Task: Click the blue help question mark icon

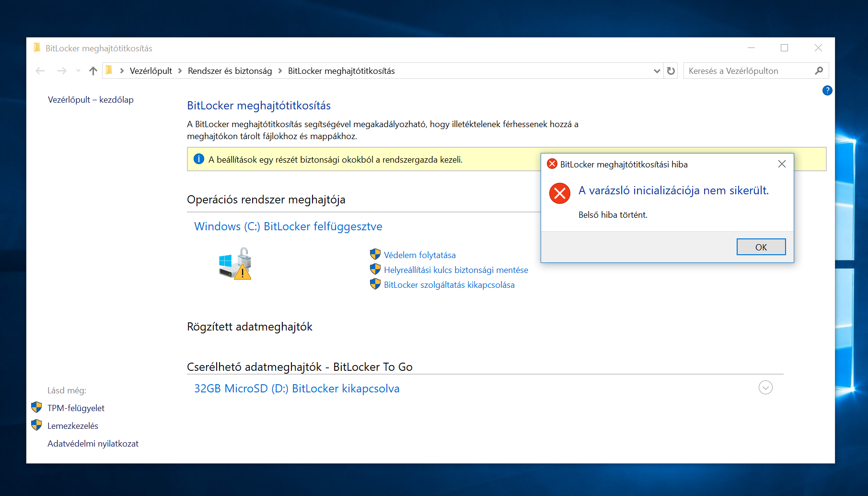Action: point(827,90)
